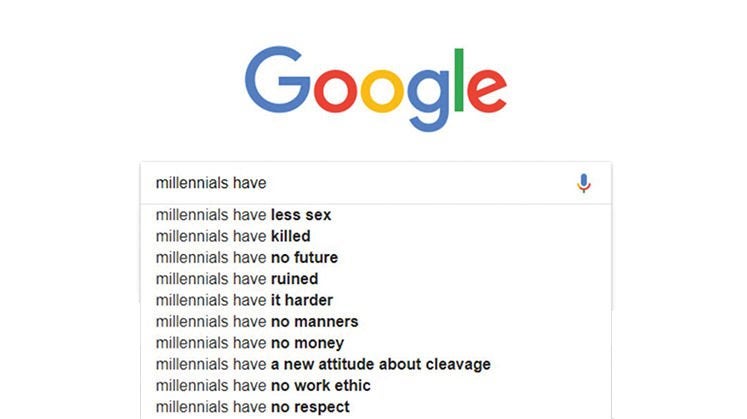Select the 'millennials have ruined' suggestion
This screenshot has width=747, height=419.
[237, 279]
